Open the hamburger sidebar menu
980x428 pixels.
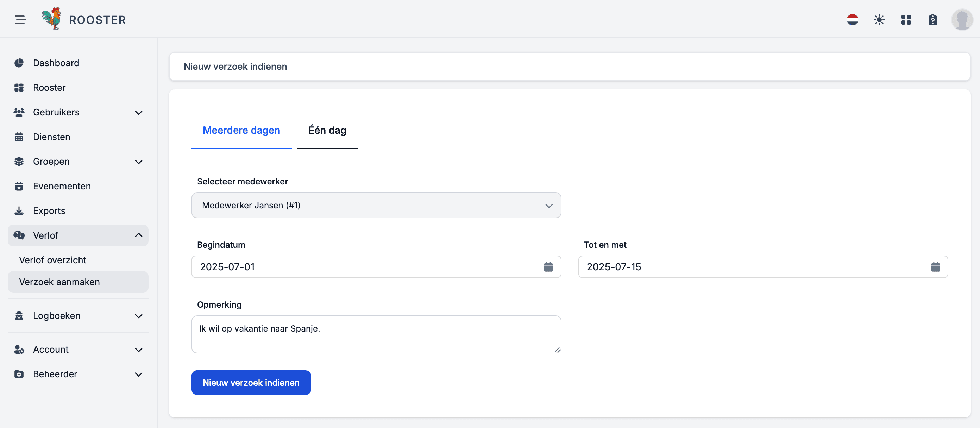[20, 19]
